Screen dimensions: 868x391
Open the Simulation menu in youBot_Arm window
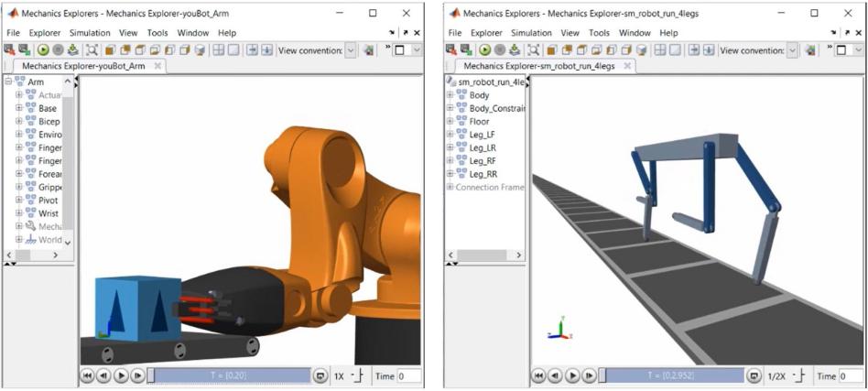click(90, 33)
